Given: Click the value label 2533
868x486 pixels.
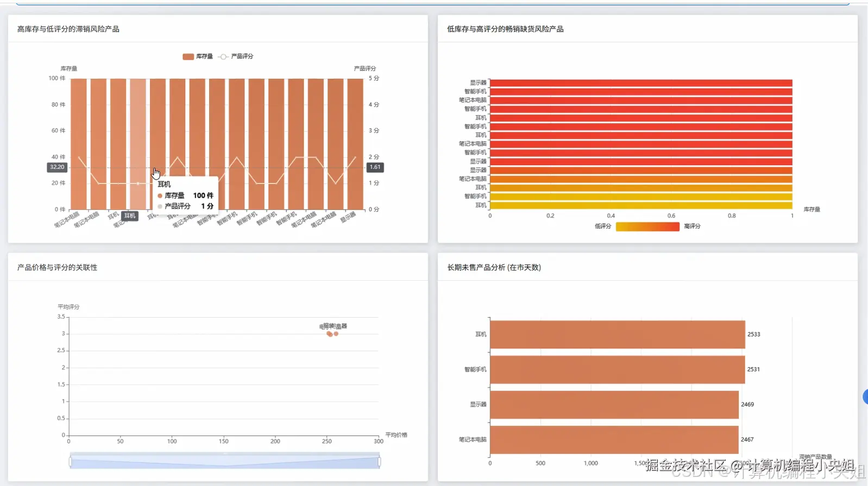Looking at the screenshot, I should (x=754, y=334).
